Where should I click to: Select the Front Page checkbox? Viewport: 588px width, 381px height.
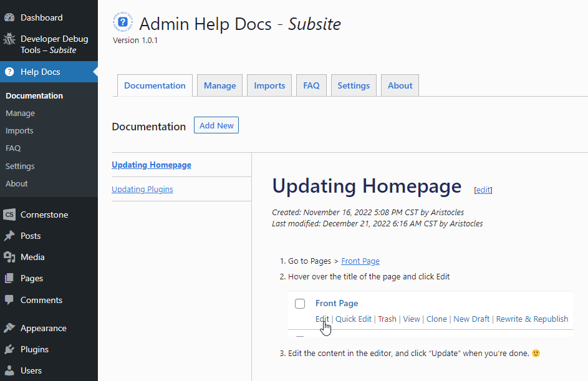[x=300, y=304]
